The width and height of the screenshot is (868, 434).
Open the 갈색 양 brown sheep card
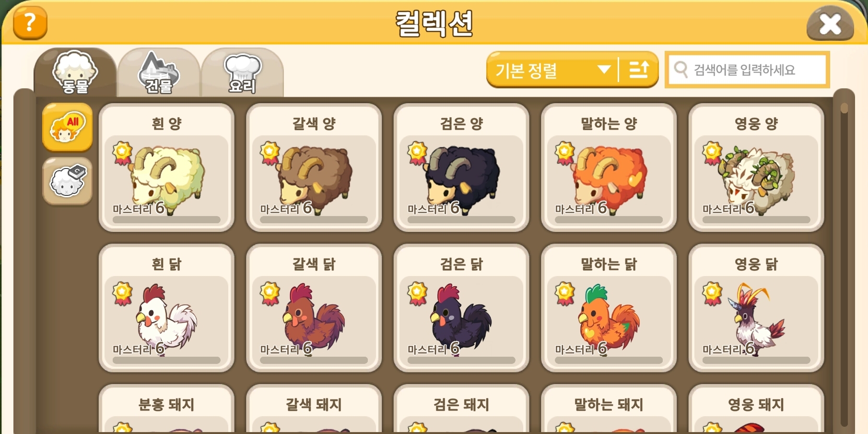pyautogui.click(x=314, y=168)
